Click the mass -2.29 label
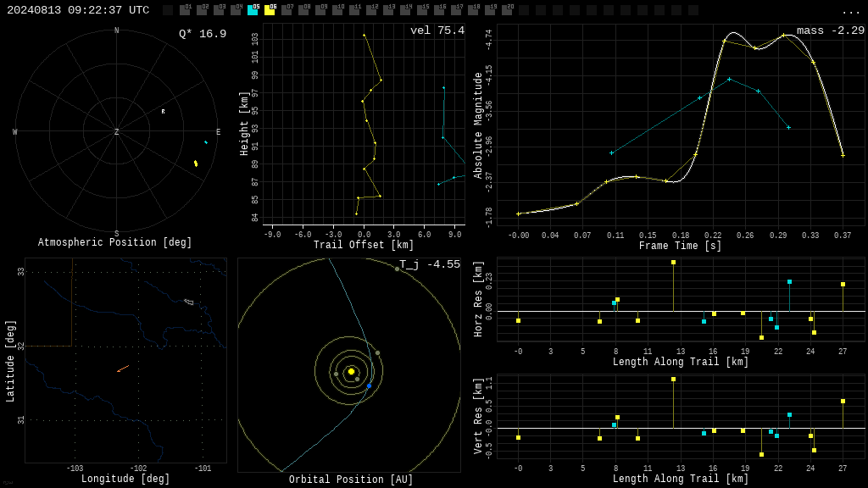Screen dimensions: 868x488 tap(831, 30)
